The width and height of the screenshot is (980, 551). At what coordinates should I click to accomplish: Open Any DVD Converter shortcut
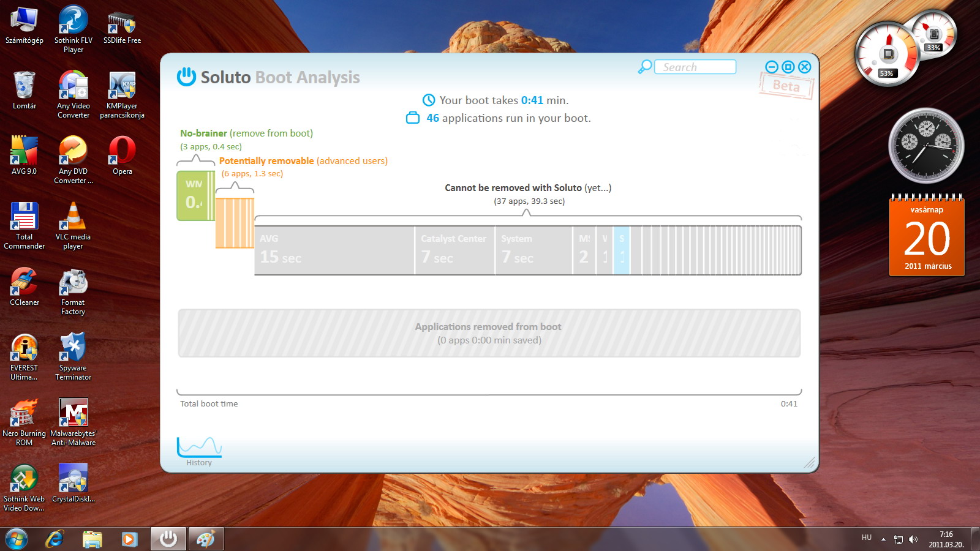point(73,160)
